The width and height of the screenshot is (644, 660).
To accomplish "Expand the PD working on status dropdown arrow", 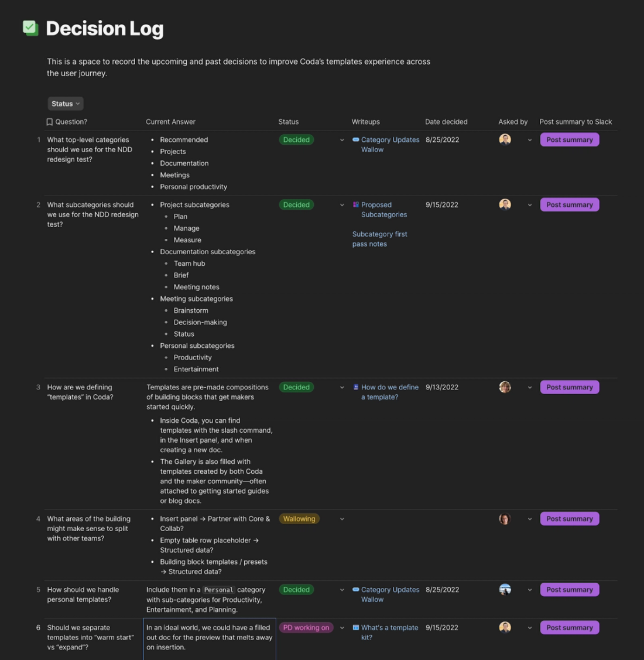I will pos(342,628).
